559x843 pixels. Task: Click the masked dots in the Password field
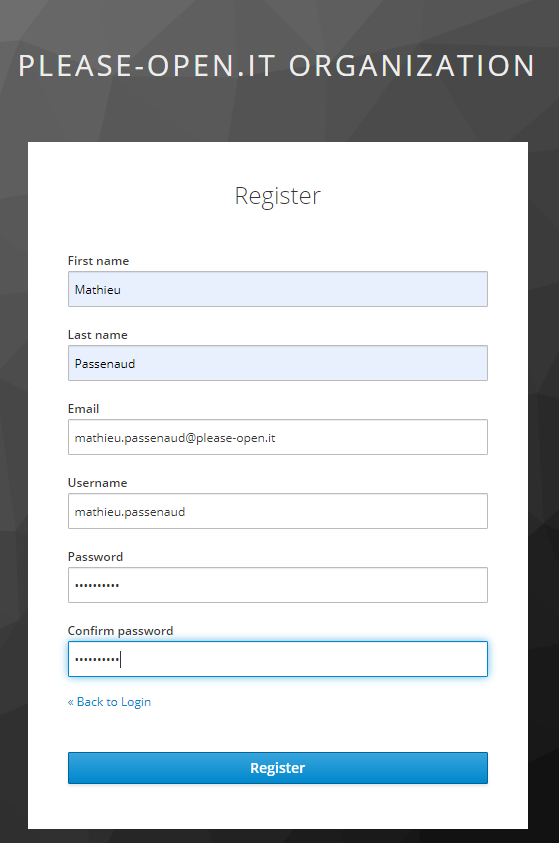97,585
